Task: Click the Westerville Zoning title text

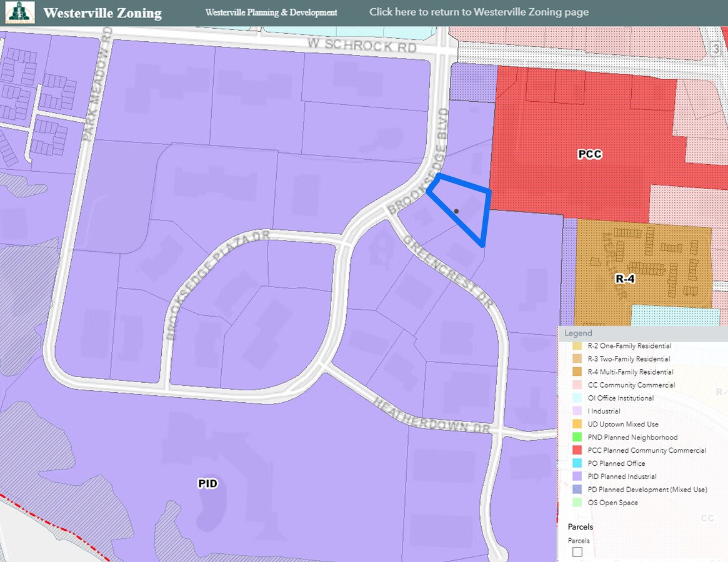Action: click(x=102, y=13)
